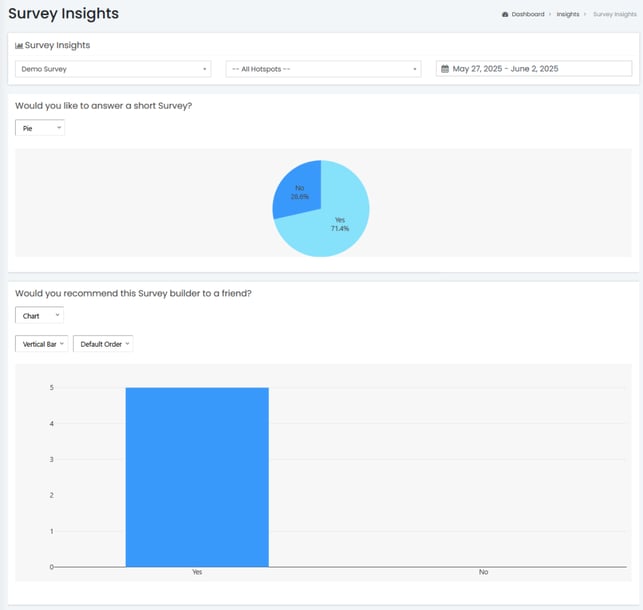643x610 pixels.
Task: Open the All Hotspots dropdown
Action: (x=323, y=69)
